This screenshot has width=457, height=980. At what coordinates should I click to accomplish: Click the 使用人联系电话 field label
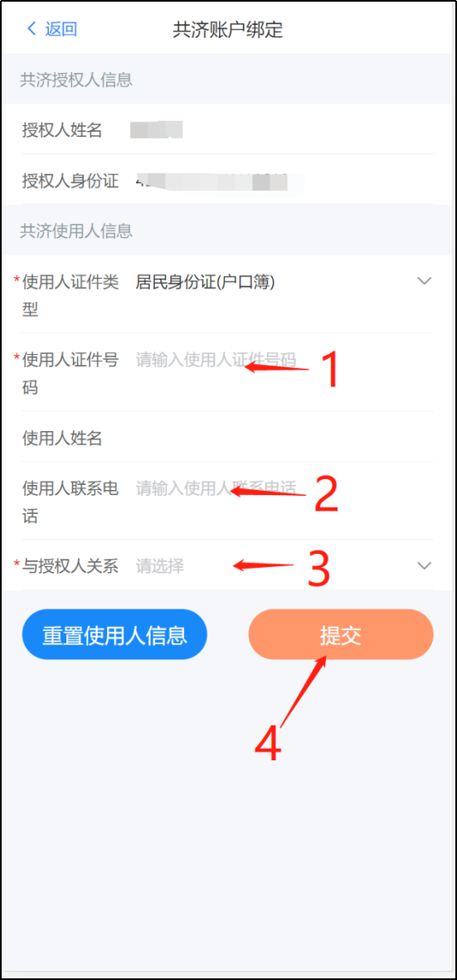pyautogui.click(x=70, y=502)
